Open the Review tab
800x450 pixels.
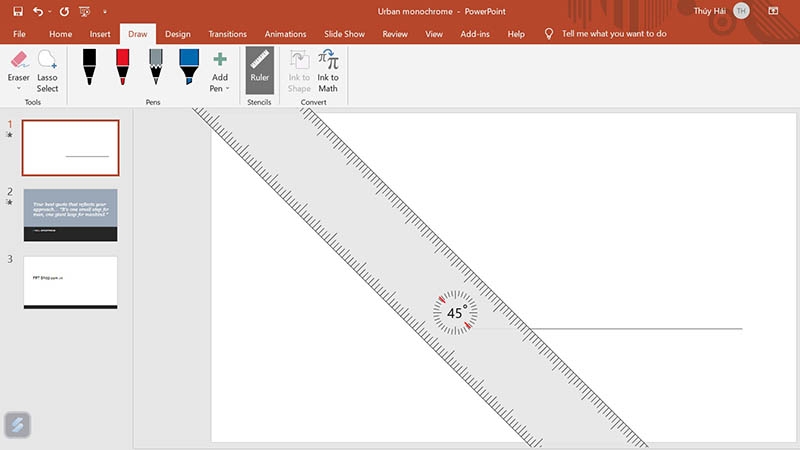(x=395, y=34)
